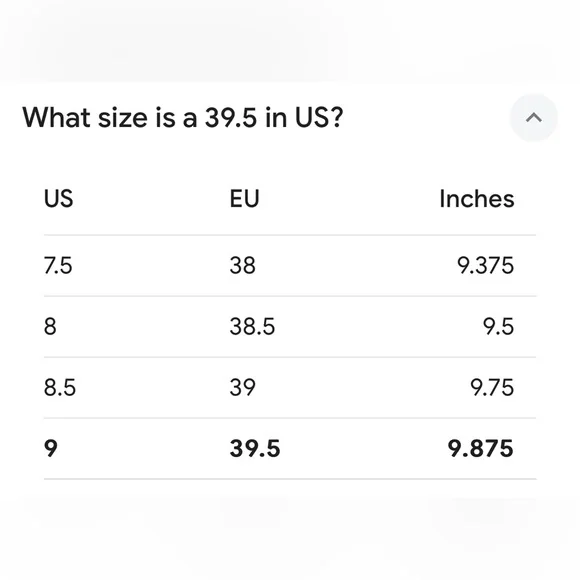Click US size 7.5 cell
The image size is (580, 580).
[58, 266]
